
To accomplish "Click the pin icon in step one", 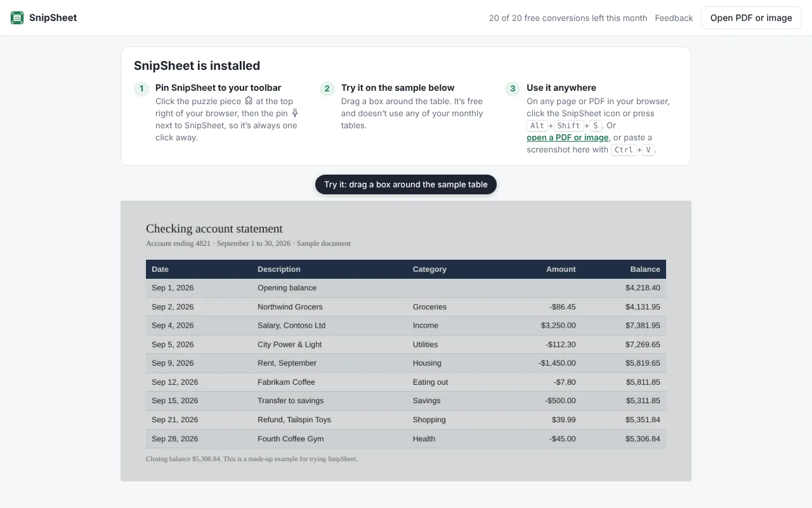I will [x=294, y=113].
